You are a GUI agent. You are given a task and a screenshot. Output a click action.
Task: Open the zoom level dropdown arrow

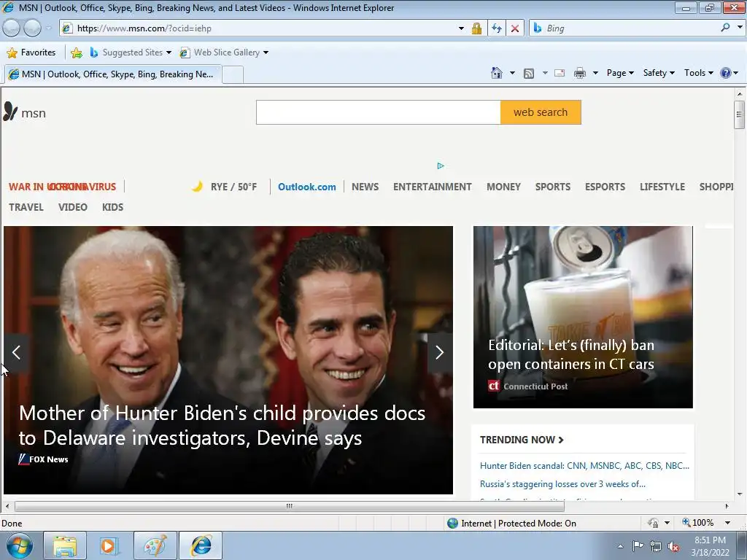(x=727, y=523)
